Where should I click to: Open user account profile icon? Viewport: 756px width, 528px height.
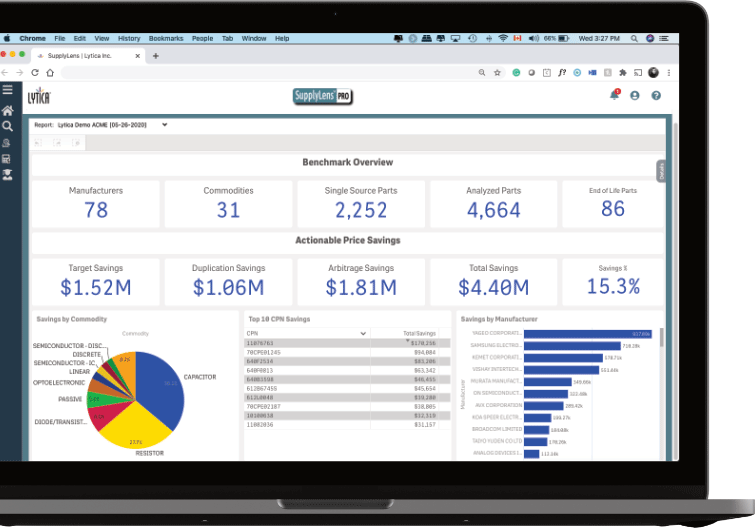click(x=635, y=95)
